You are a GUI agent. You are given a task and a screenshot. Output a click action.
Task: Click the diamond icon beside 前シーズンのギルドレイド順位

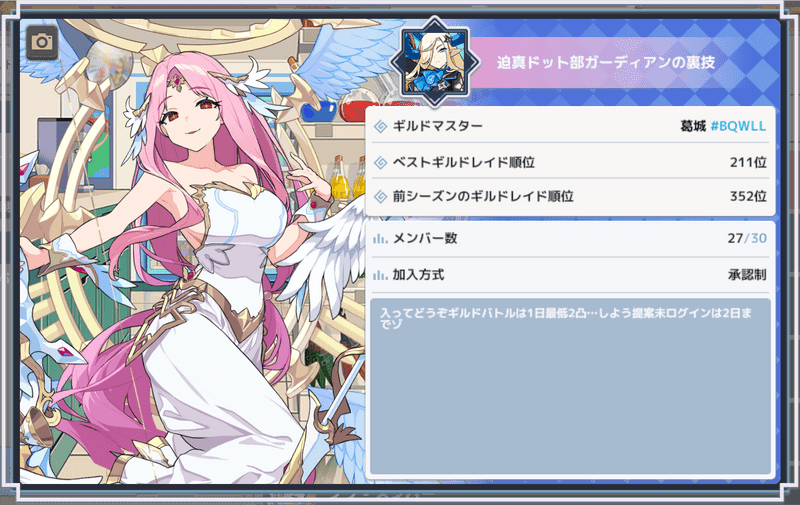381,196
